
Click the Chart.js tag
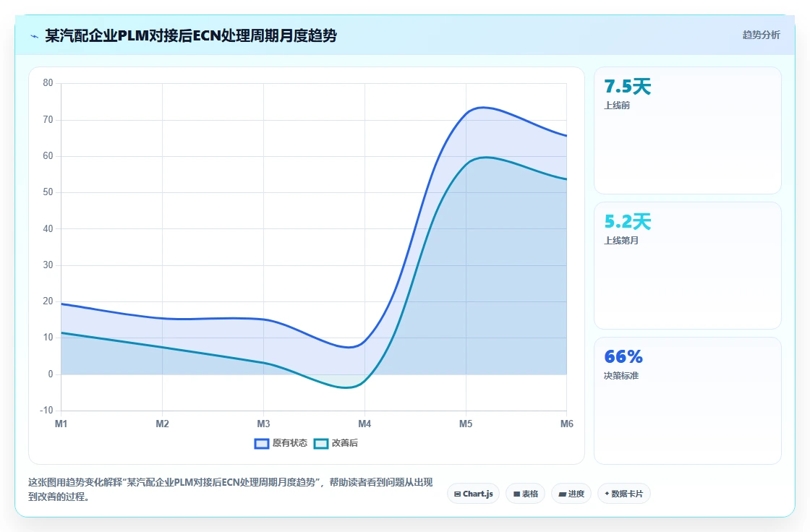point(473,494)
